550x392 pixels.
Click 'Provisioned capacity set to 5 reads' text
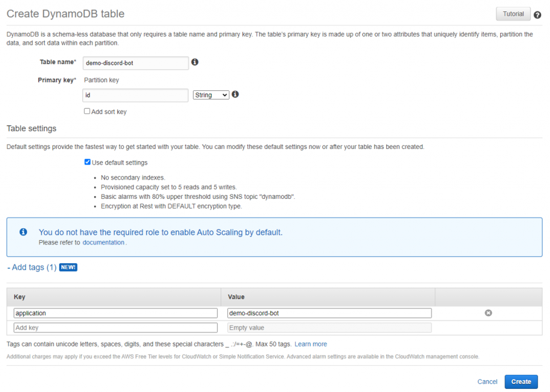point(168,187)
